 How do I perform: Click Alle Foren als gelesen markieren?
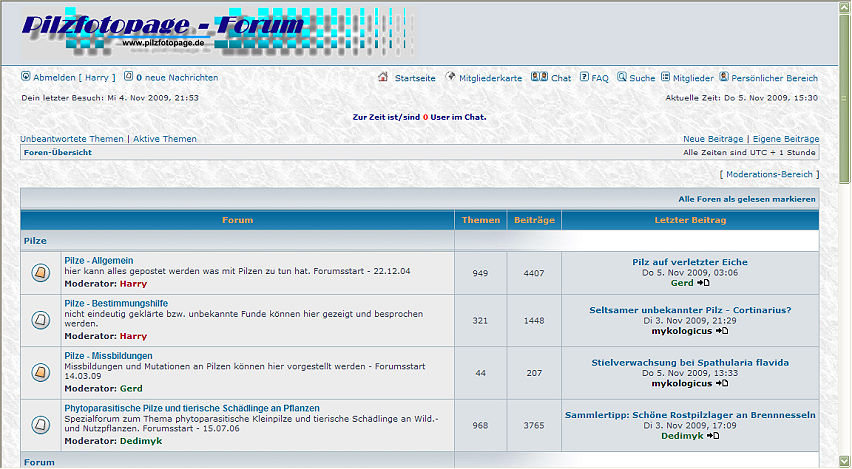tap(747, 199)
